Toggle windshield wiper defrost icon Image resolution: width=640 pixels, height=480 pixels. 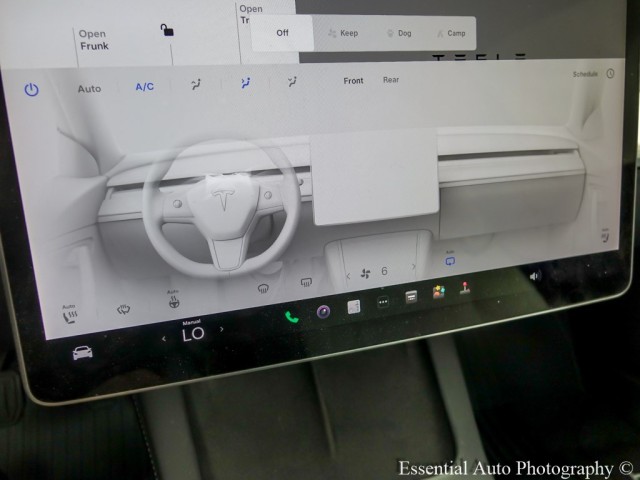[x=123, y=310]
